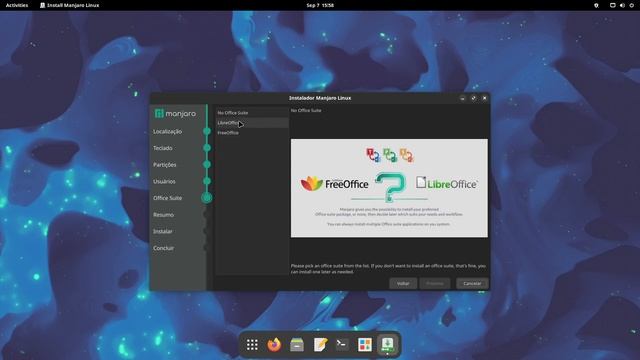
Task: Click the Usuários step
Action: pos(164,182)
